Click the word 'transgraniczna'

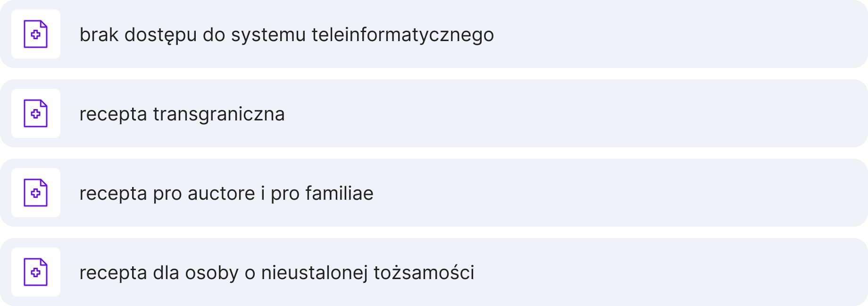pos(219,114)
